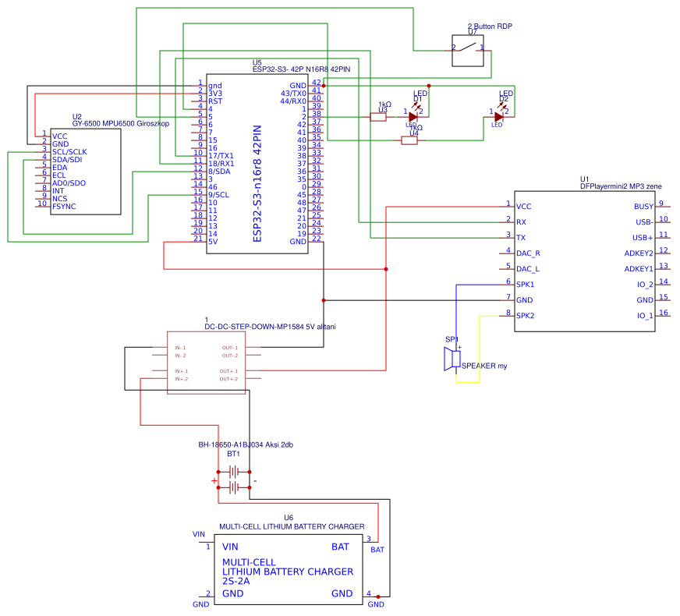Select the OUT+.1 pin label

pos(228,371)
